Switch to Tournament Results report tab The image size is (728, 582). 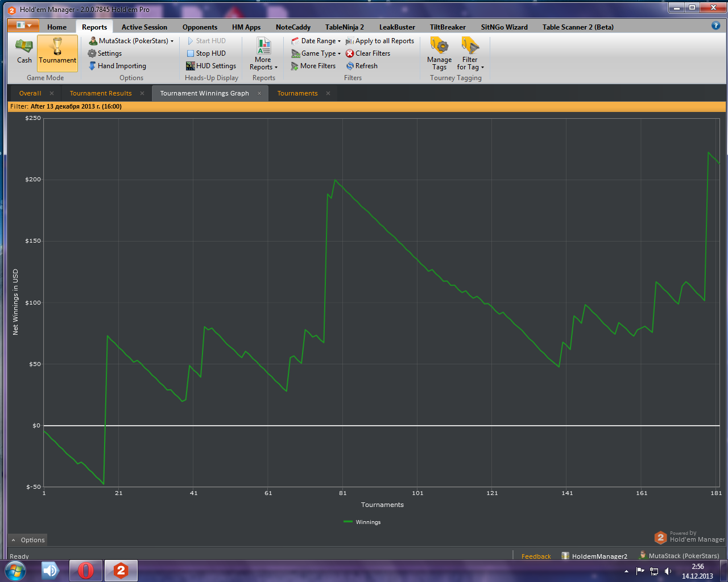tap(101, 93)
